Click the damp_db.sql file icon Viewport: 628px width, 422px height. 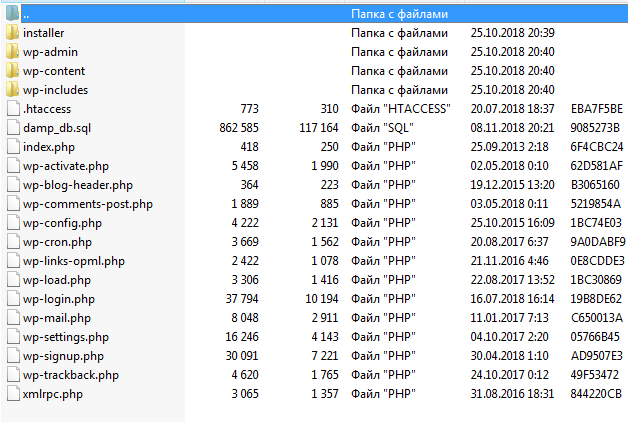coord(13,128)
